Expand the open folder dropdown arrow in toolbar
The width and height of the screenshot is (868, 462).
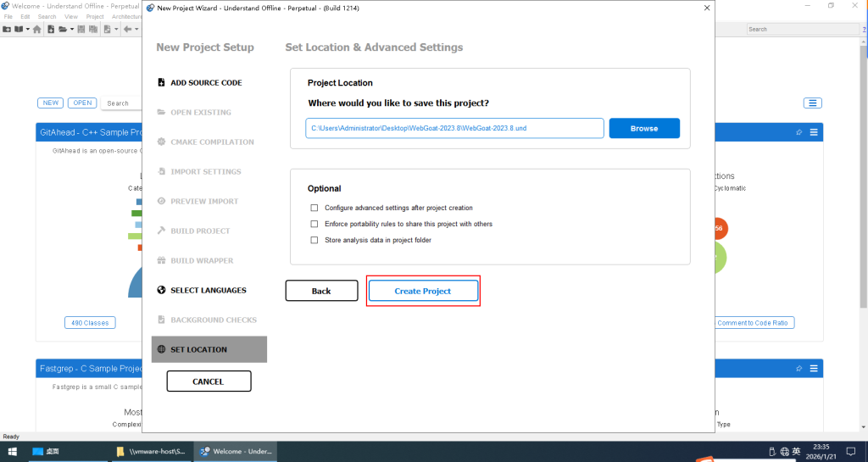[x=74, y=29]
